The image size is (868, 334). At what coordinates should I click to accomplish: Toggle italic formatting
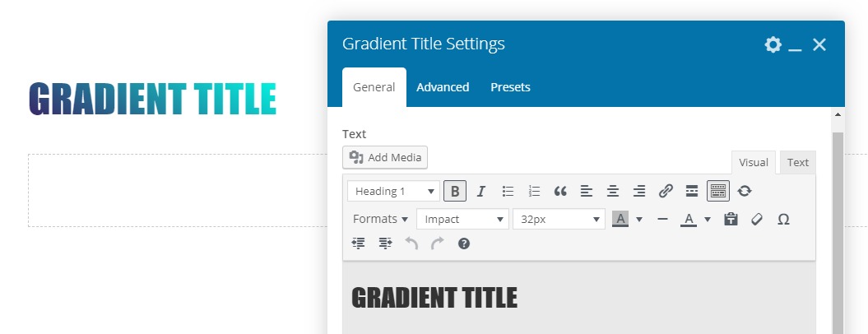481,191
